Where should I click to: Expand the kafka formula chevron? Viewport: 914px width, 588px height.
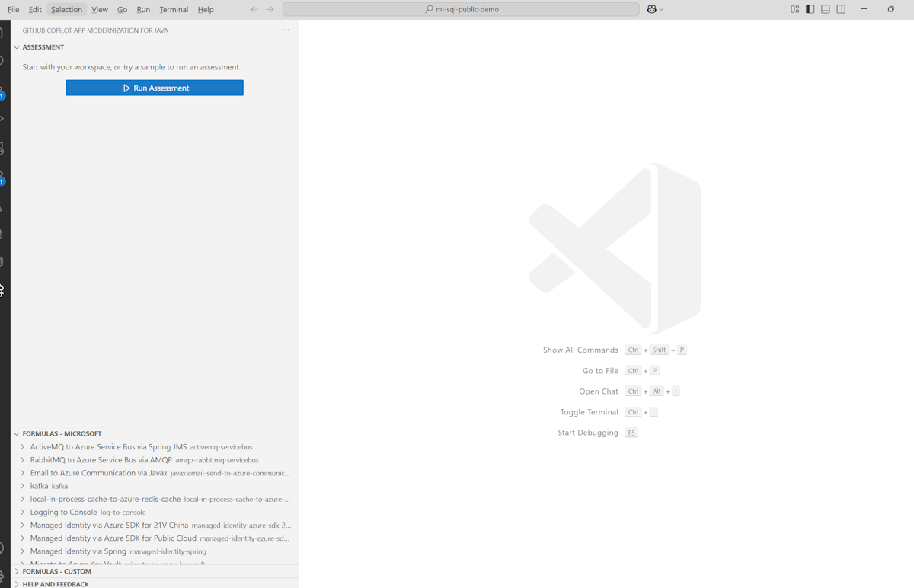(23, 486)
